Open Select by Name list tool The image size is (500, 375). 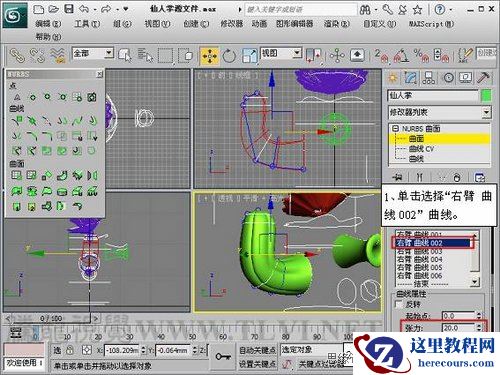(145, 55)
